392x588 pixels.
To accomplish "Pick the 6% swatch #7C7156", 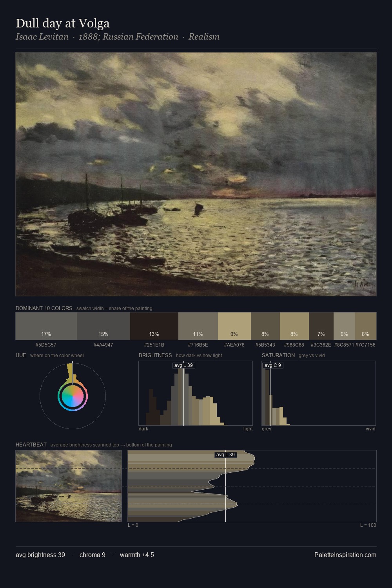I will [x=366, y=326].
